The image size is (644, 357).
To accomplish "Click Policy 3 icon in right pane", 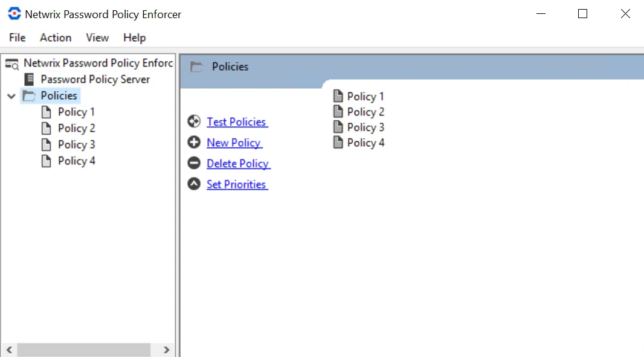I will click(x=338, y=126).
